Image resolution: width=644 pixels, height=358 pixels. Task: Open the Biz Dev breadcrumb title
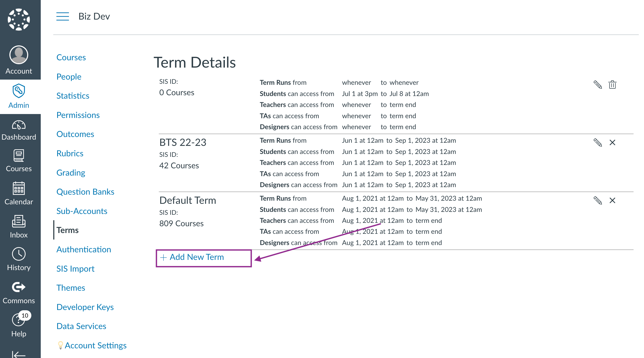94,16
